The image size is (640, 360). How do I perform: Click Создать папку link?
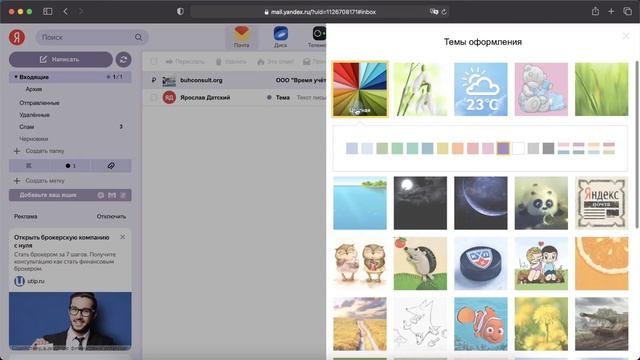(45, 151)
